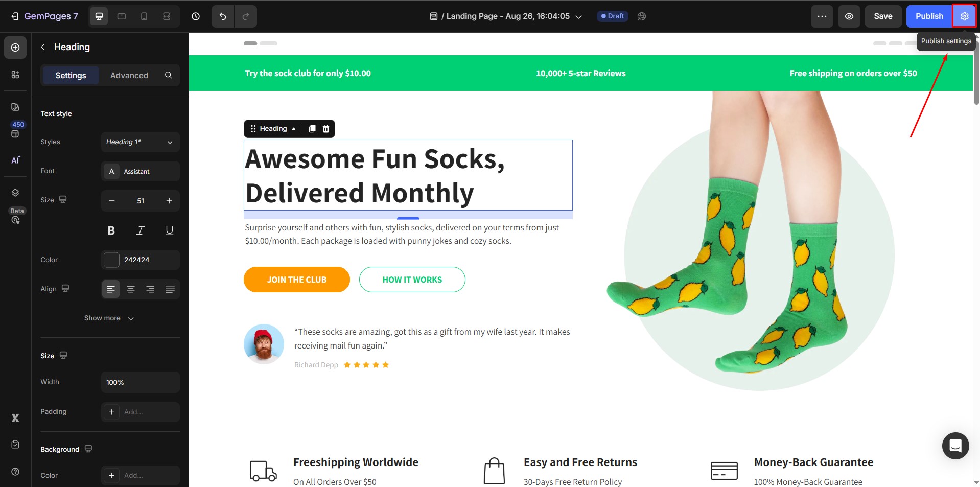Click the undo arrow in toolbar
980x487 pixels.
point(223,16)
